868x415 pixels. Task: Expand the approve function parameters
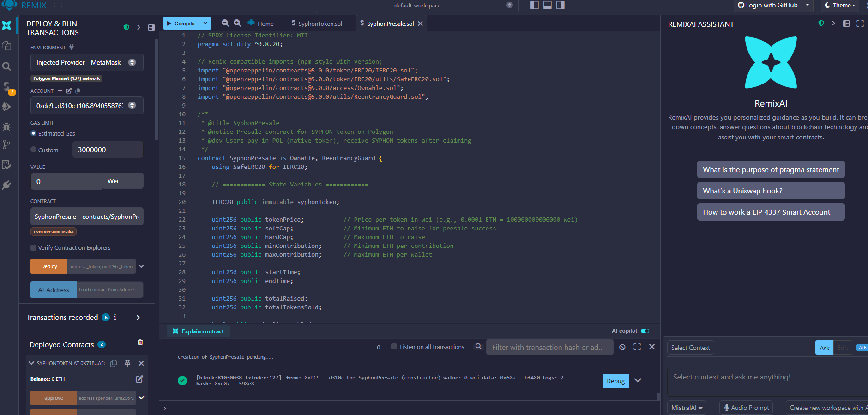point(141,398)
